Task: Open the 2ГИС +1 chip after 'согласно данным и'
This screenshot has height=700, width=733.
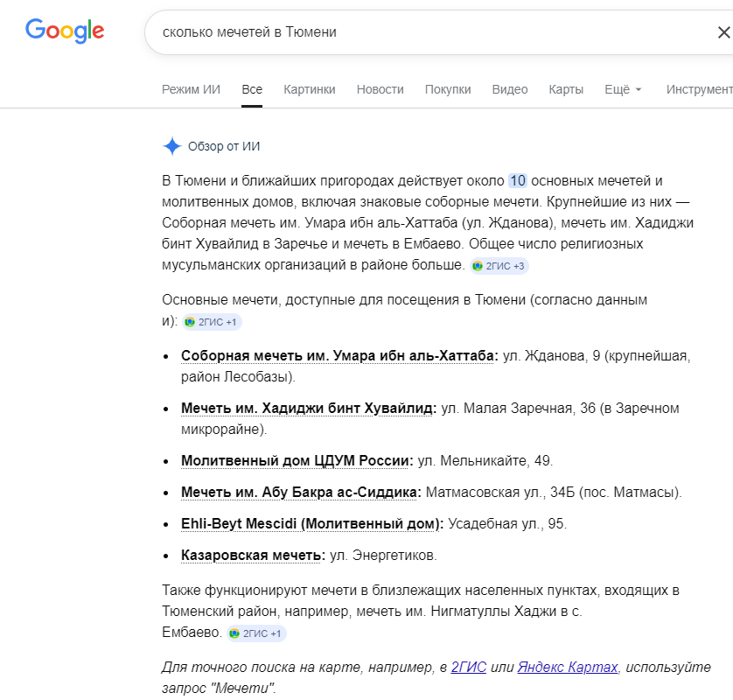Action: 212,322
